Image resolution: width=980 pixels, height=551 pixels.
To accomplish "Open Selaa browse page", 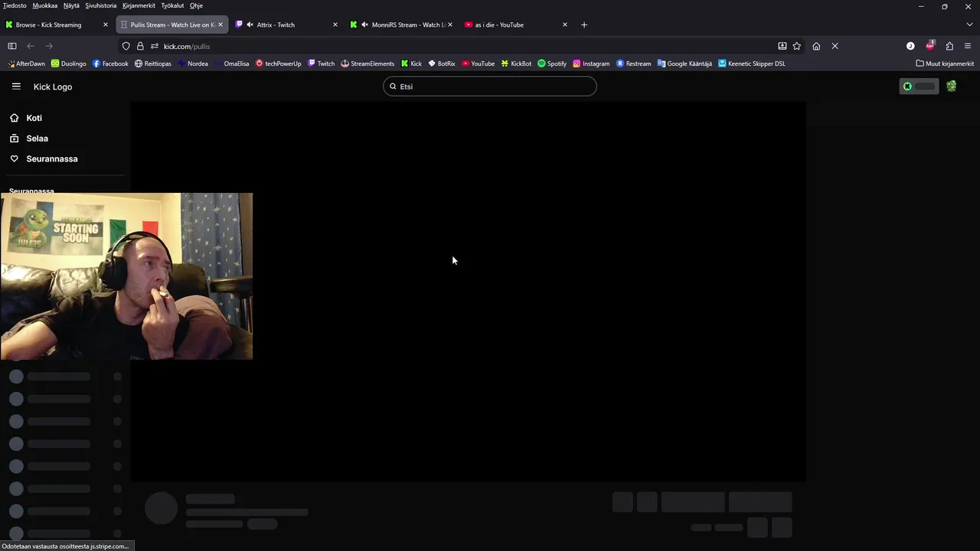I will click(x=29, y=139).
